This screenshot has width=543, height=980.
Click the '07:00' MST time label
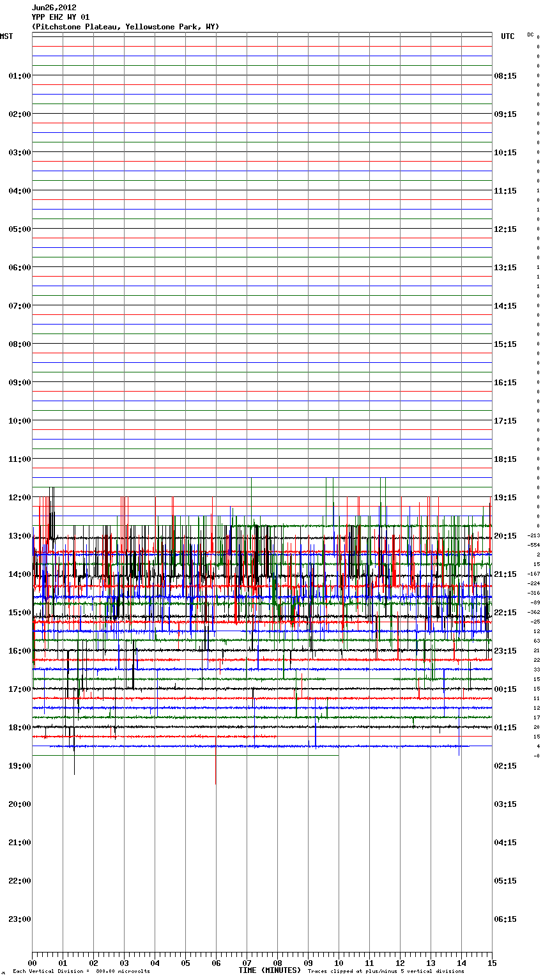(x=20, y=306)
